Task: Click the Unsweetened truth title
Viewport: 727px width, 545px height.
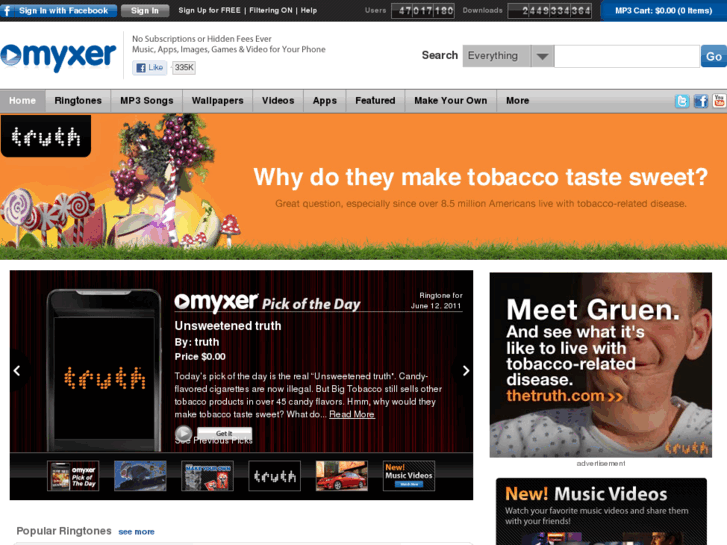Action: point(228,326)
